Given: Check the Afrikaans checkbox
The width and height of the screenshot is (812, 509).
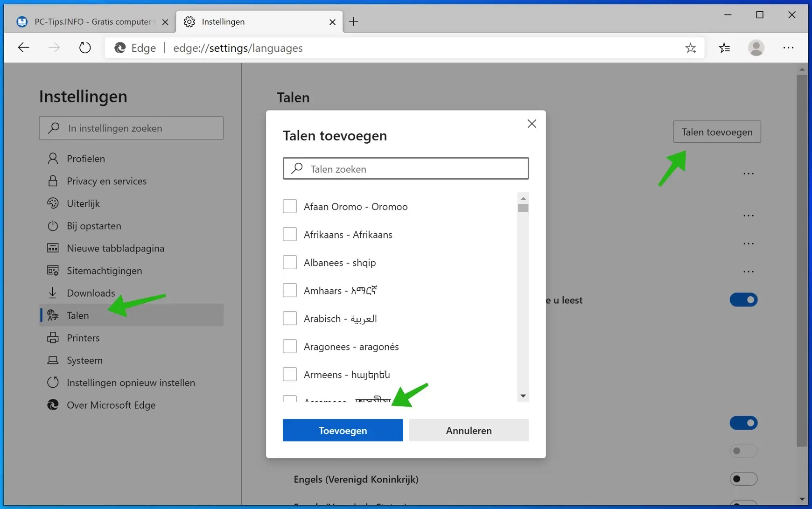Looking at the screenshot, I should click(x=290, y=234).
